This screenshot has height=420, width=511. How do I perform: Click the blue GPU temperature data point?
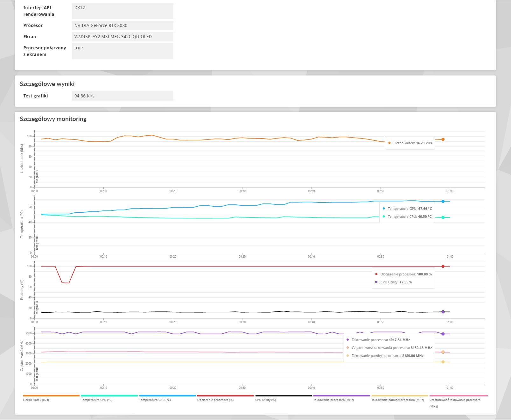click(x=443, y=201)
